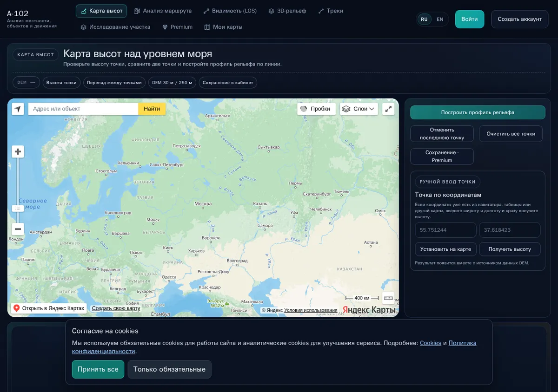The height and width of the screenshot is (392, 558).
Task: Accept all cookies with Принять все
Action: 98,369
